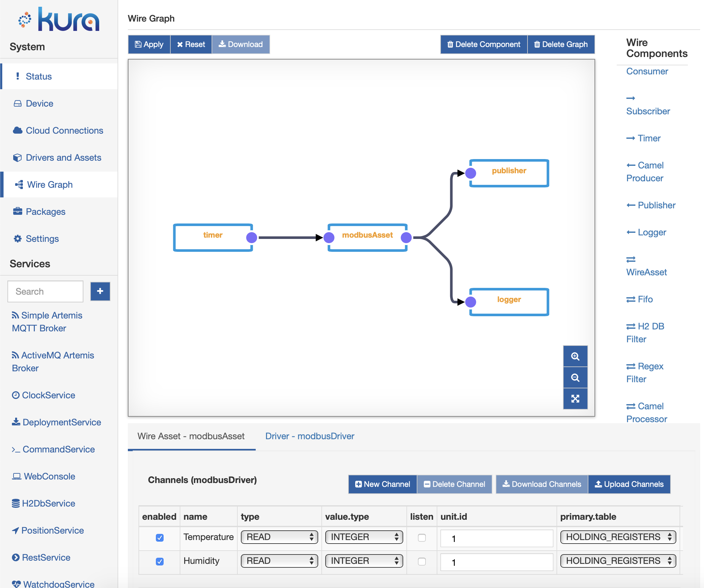Screen dimensions: 704x588
Task: Add a Publisher wire component
Action: click(651, 205)
